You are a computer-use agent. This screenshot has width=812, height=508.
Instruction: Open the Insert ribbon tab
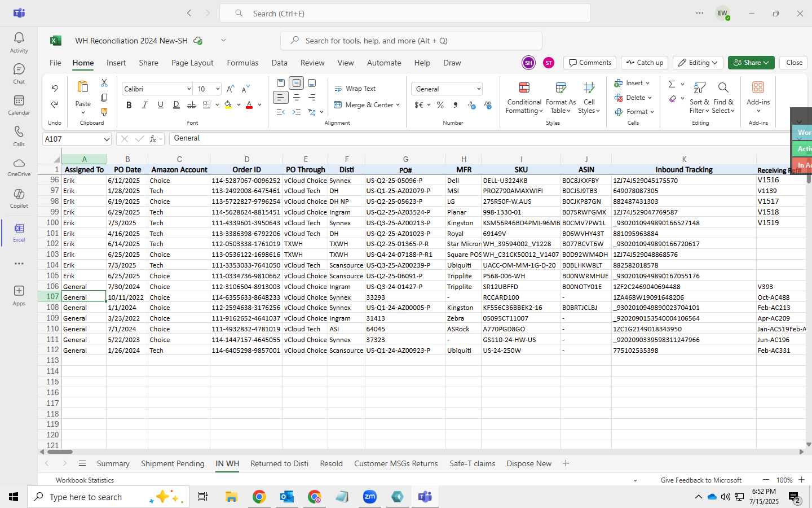tap(116, 63)
